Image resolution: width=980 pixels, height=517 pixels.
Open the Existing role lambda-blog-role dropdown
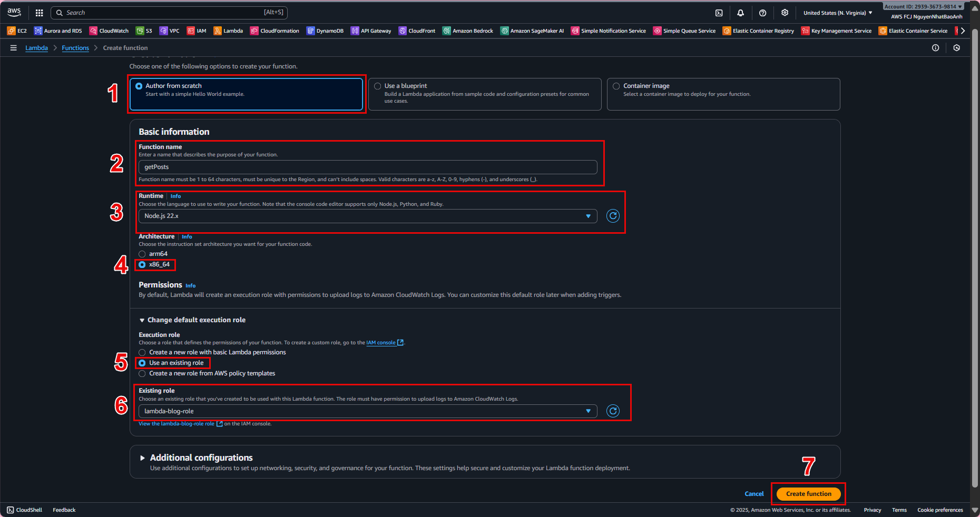click(367, 411)
